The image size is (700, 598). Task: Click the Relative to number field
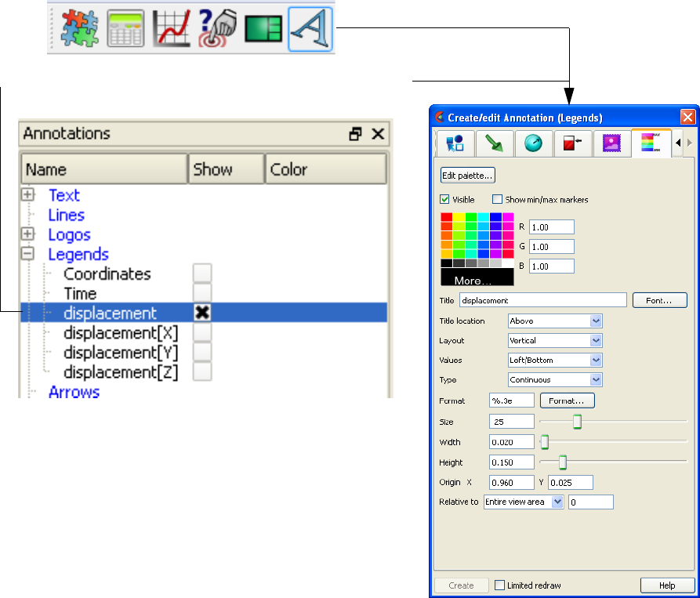590,502
